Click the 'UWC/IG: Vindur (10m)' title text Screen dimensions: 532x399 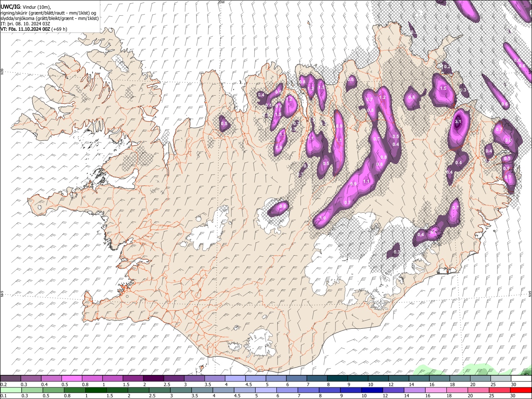[26, 7]
